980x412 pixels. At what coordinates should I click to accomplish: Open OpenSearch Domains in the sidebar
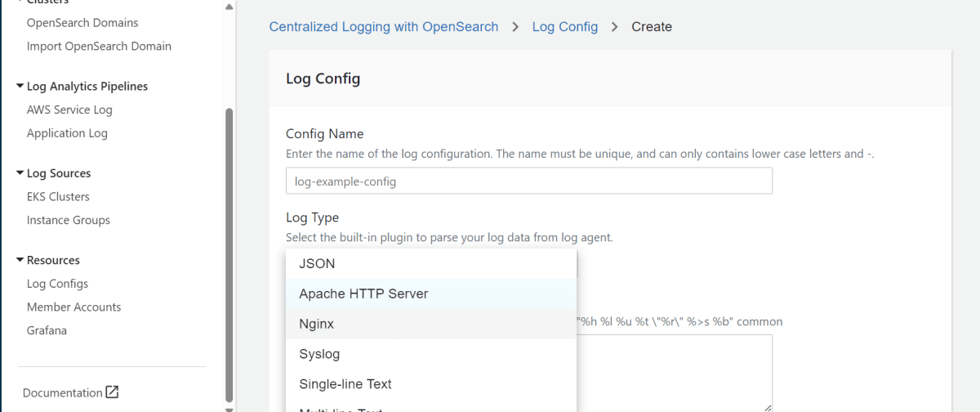coord(82,23)
